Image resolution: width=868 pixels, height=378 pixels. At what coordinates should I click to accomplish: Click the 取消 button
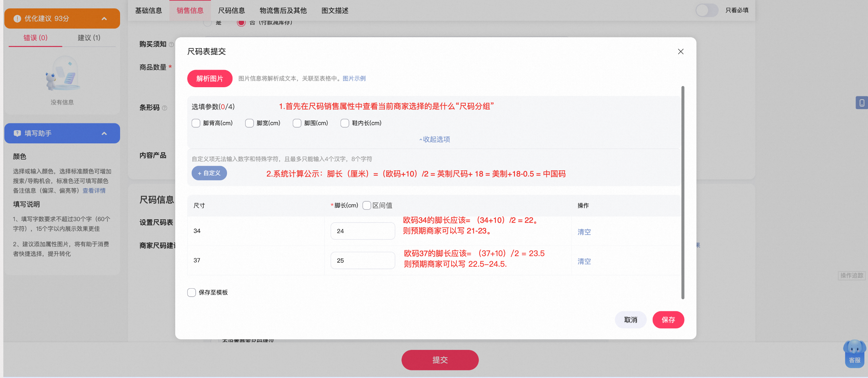631,320
